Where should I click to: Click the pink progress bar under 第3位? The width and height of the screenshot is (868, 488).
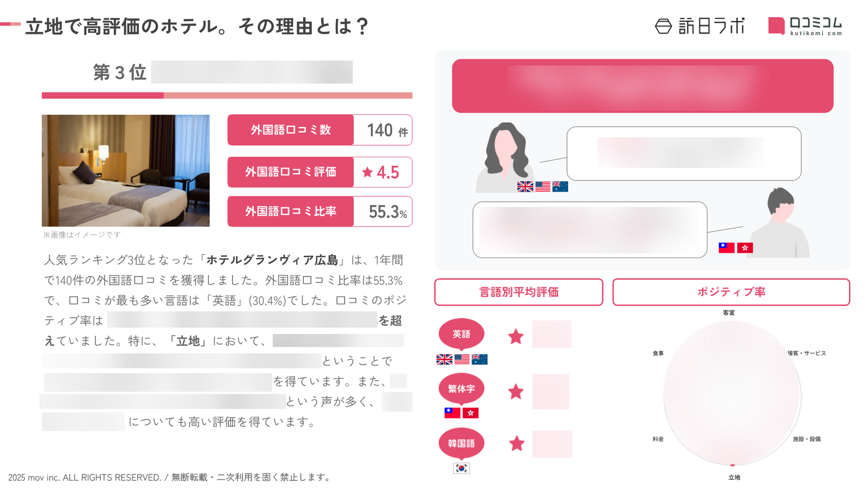point(227,95)
